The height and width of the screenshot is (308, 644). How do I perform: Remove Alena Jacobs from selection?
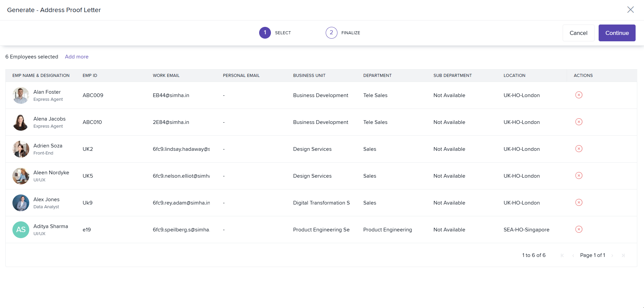click(x=579, y=122)
